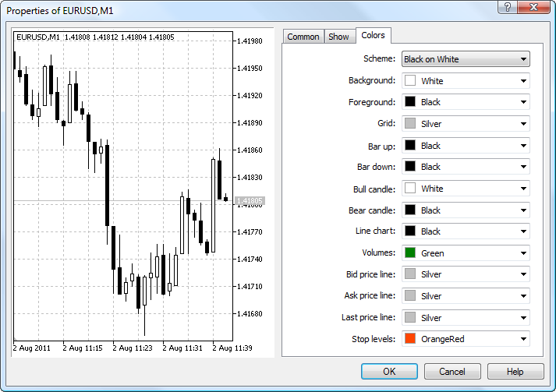Viewport: 556px width, 392px height.
Task: Select the Colors tab
Action: [373, 35]
